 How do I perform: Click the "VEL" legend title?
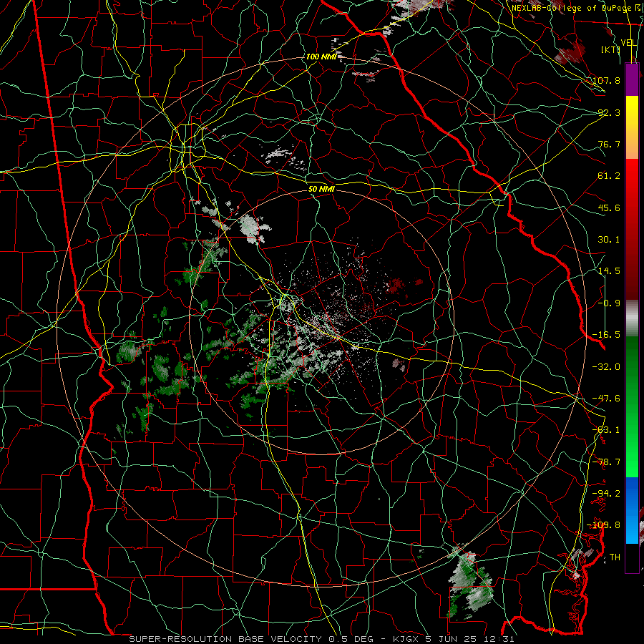pyautogui.click(x=628, y=43)
